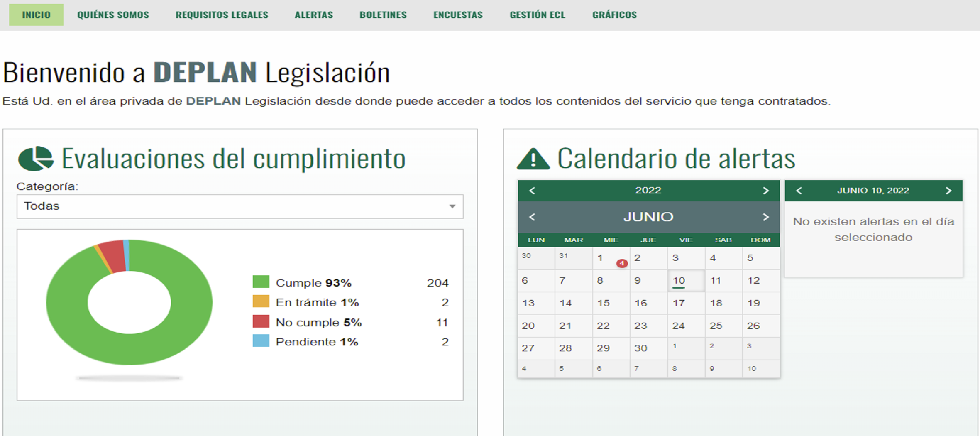980x436 pixels.
Task: Click the pie chart icon beside Evaluaciones
Action: (36, 159)
